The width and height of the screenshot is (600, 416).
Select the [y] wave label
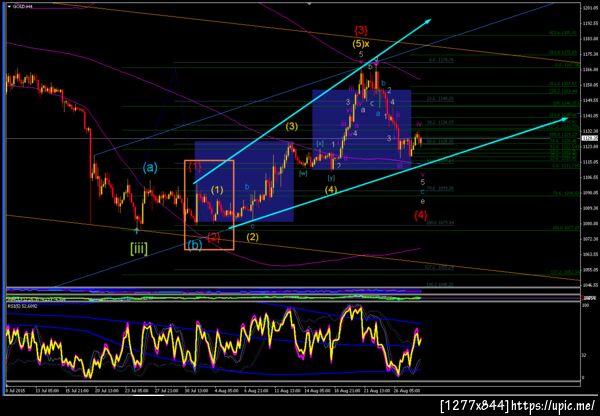point(331,178)
